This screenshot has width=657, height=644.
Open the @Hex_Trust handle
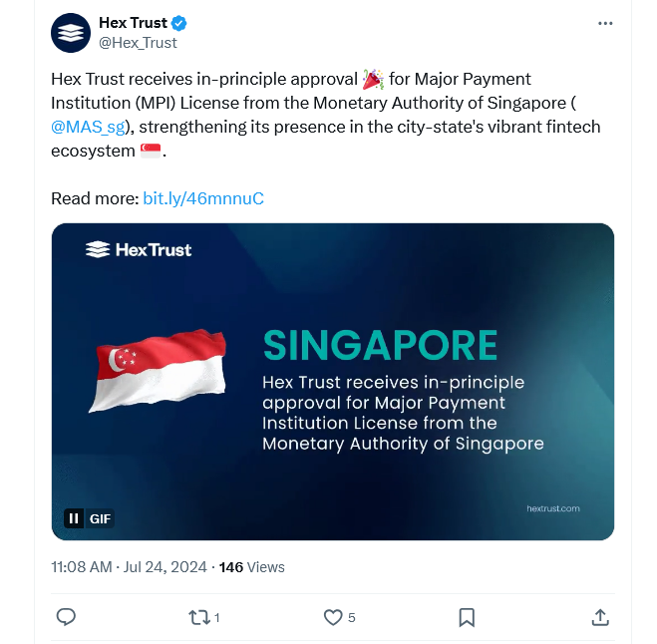coord(138,43)
